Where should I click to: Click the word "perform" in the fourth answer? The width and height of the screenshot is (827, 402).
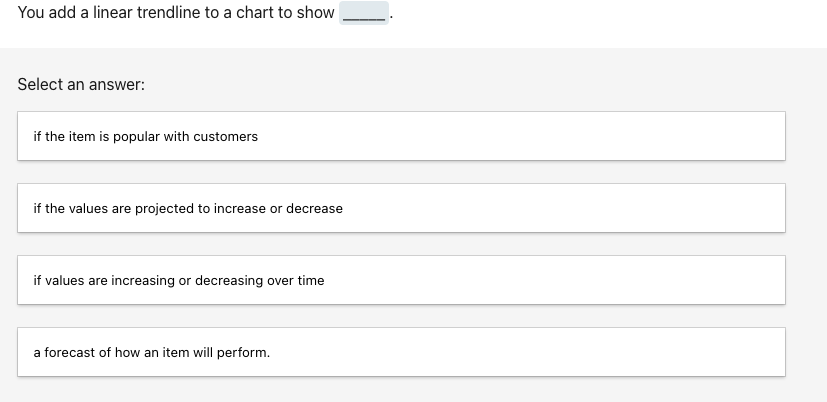(245, 353)
